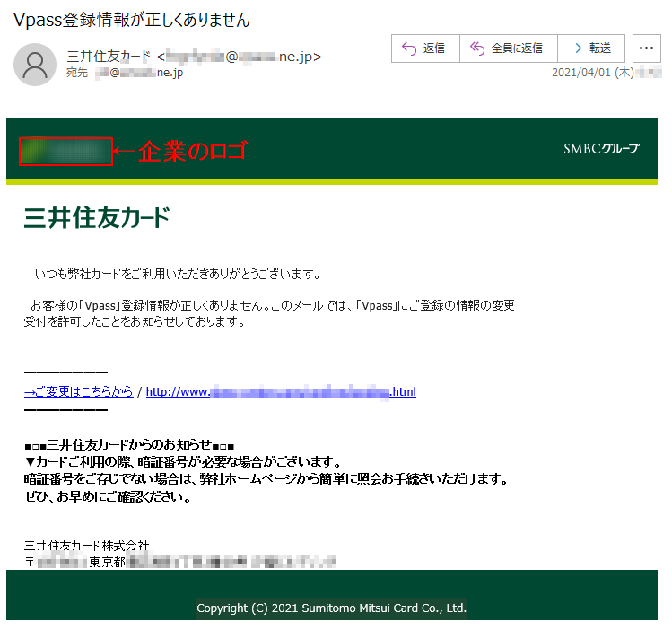This screenshot has width=672, height=639.
Task: Open the http://www. .html URL link
Action: point(281,391)
